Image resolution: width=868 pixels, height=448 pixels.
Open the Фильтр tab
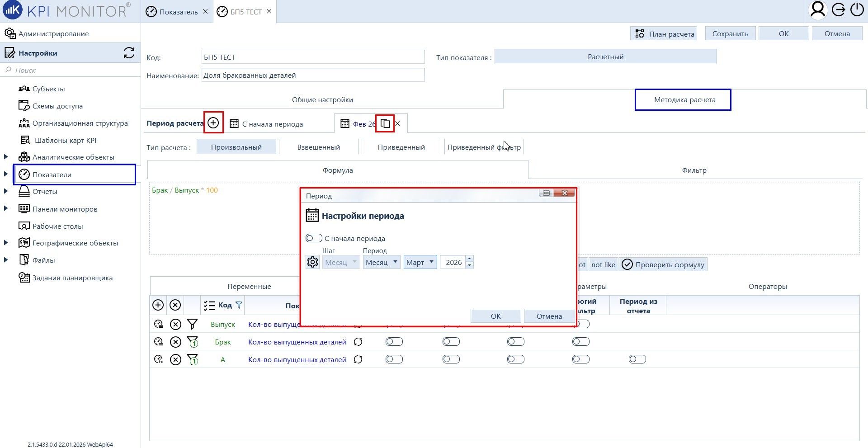tap(694, 170)
